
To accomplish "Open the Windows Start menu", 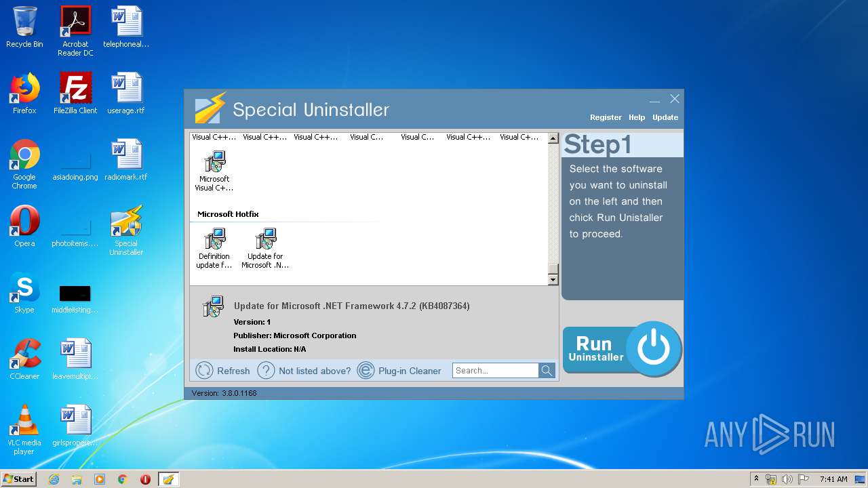I will 19,479.
